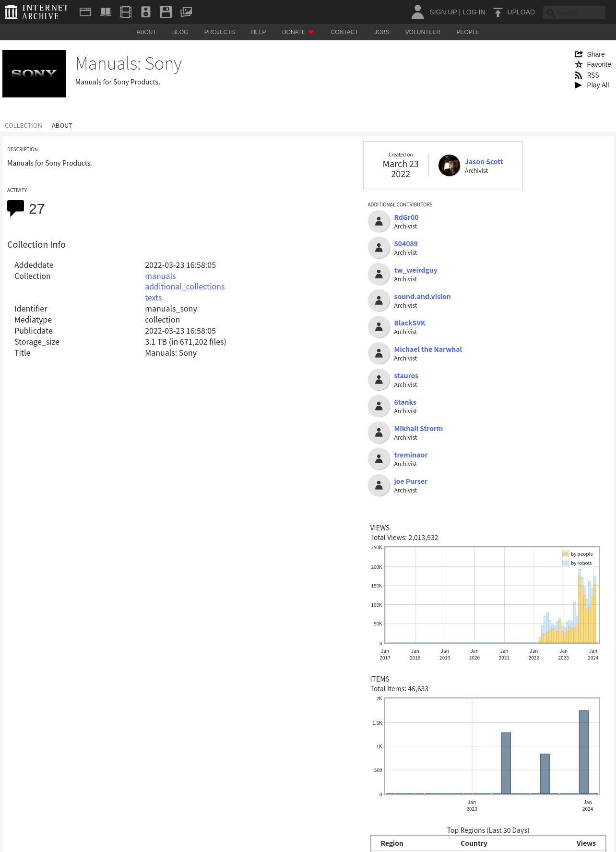Click the Favorite star icon

point(579,64)
